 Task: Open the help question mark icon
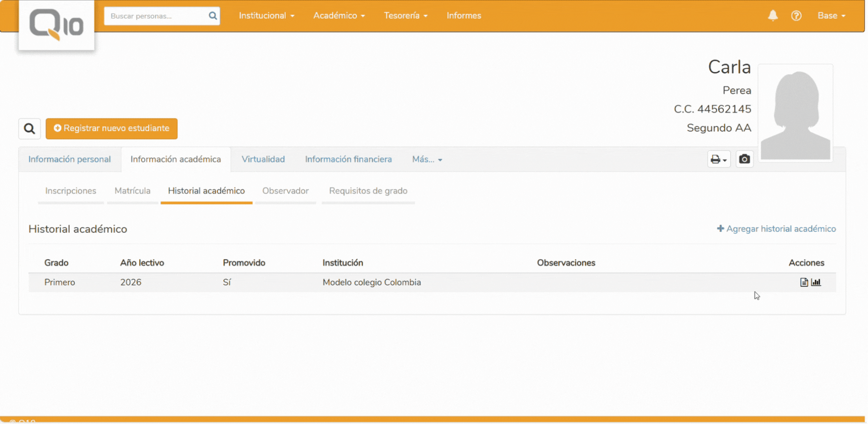point(796,16)
